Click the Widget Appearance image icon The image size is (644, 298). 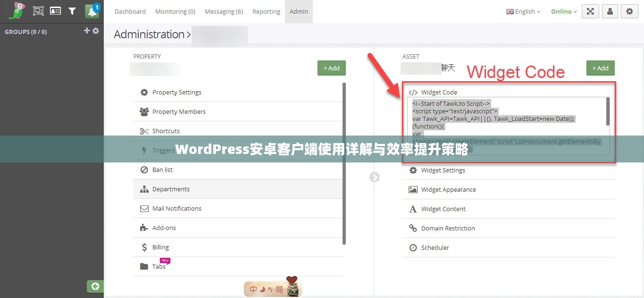413,189
